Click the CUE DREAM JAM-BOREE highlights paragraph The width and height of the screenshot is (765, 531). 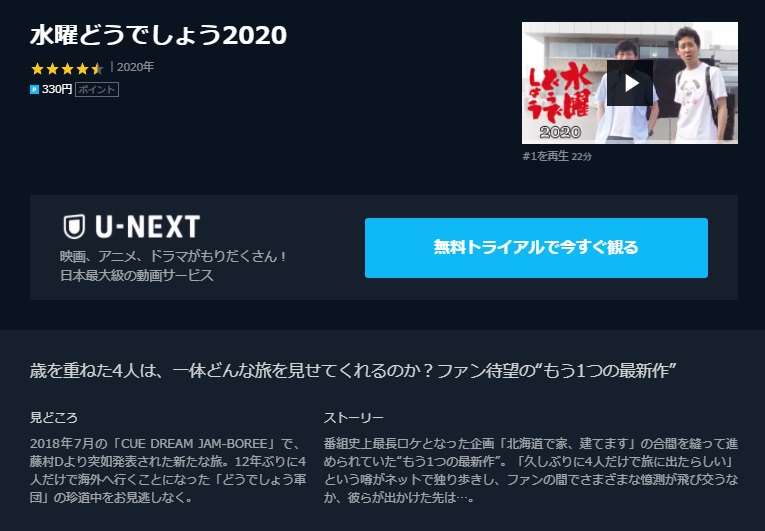pyautogui.click(x=168, y=470)
